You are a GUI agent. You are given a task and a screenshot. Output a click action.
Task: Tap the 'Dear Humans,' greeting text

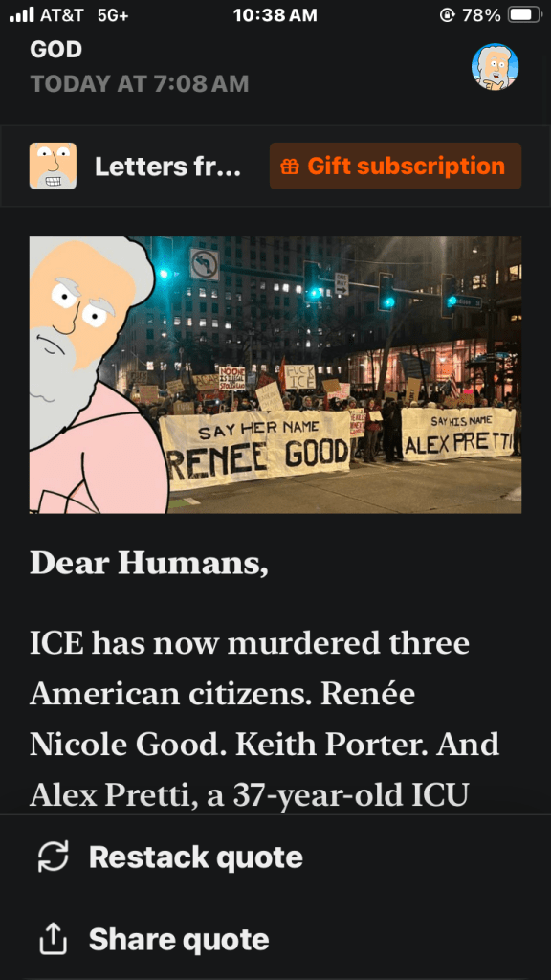click(x=148, y=564)
